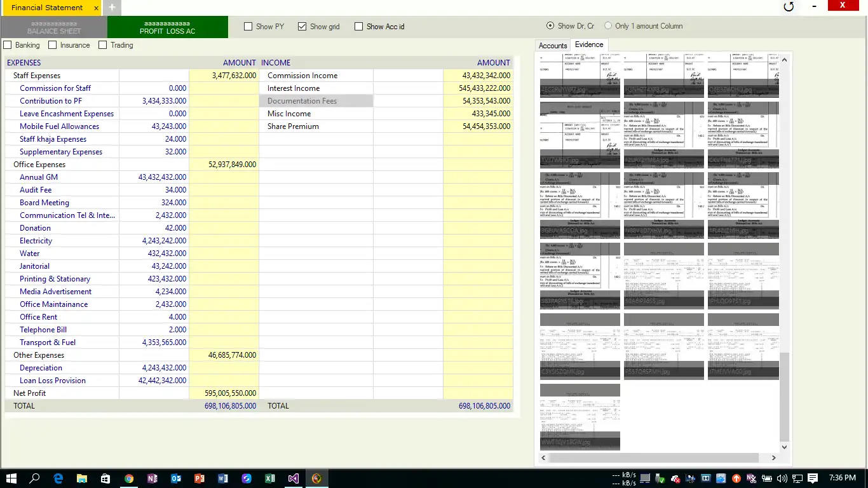Viewport: 868px width, 488px height.
Task: Open the Mobile Fuel Allowances account
Action: point(60,126)
